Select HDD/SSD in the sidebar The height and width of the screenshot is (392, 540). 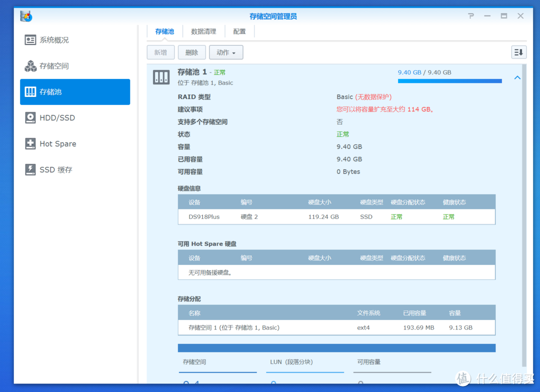[x=75, y=118]
